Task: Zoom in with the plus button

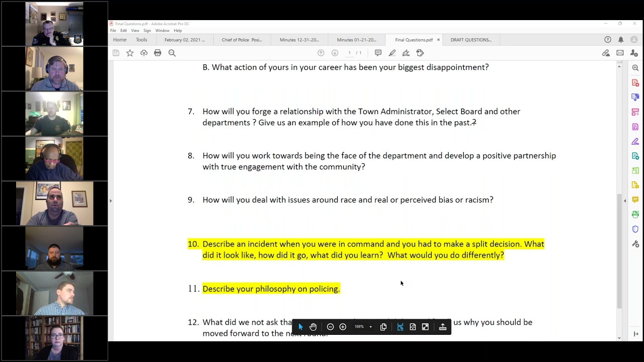Action: (x=343, y=327)
